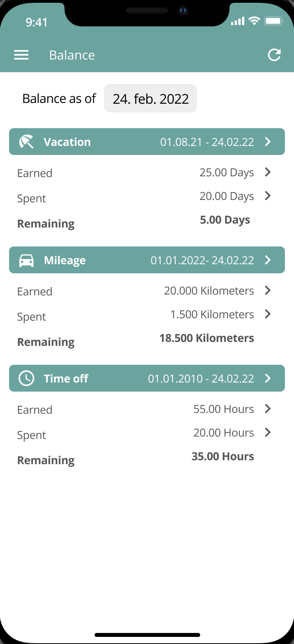Viewport: 294px width, 644px height.
Task: Select the Mileage date range text
Action: (202, 260)
